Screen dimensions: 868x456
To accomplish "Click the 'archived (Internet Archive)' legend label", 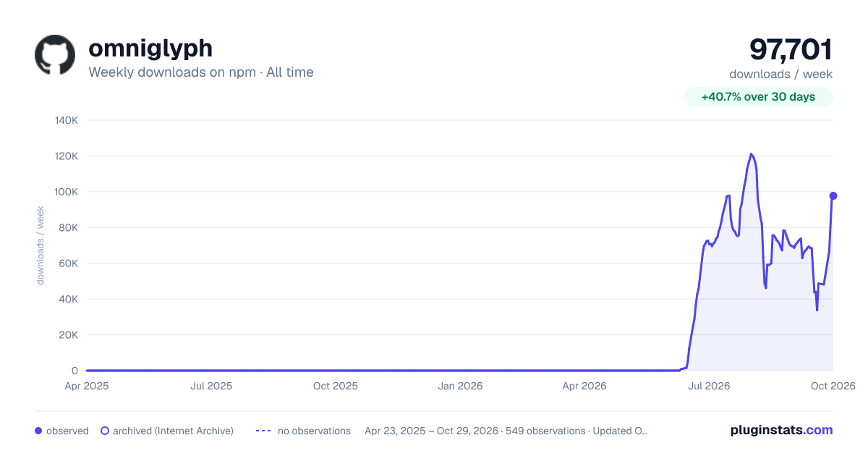I will point(174,431).
